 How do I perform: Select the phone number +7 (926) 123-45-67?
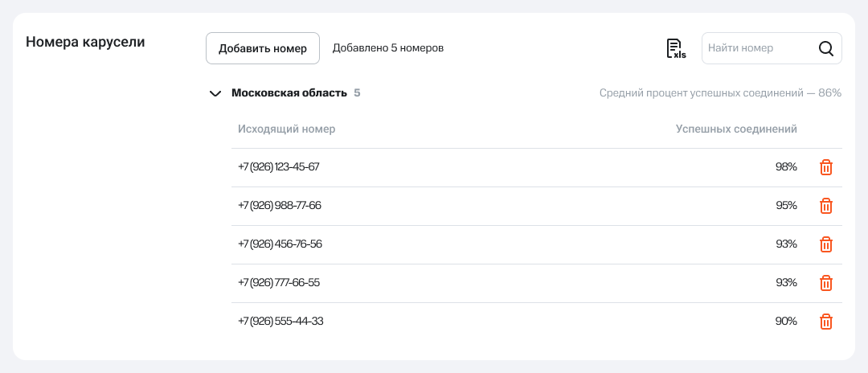279,167
